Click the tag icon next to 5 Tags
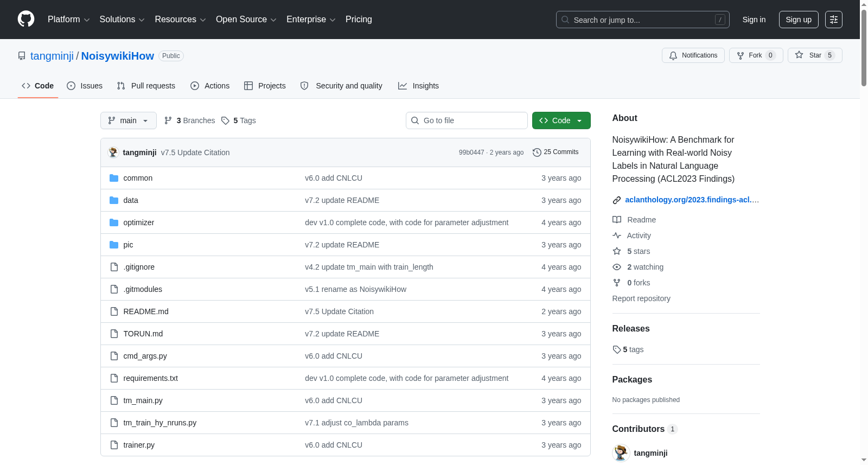The width and height of the screenshot is (868, 465). pos(225,120)
